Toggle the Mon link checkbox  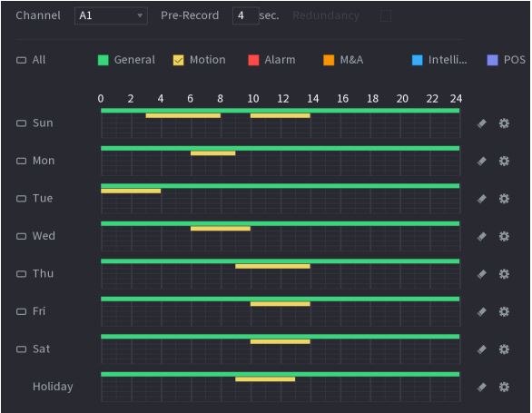22,161
